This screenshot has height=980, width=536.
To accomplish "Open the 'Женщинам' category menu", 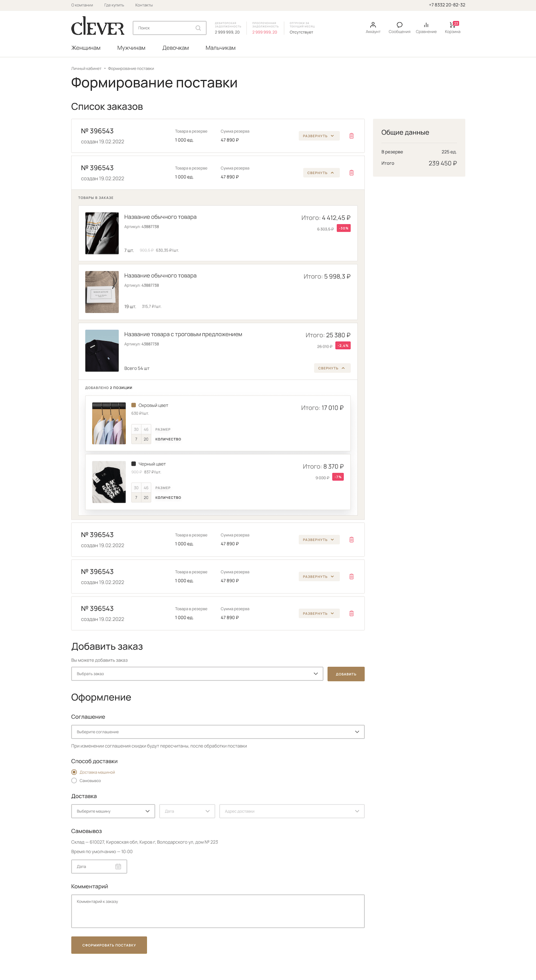I will [86, 48].
